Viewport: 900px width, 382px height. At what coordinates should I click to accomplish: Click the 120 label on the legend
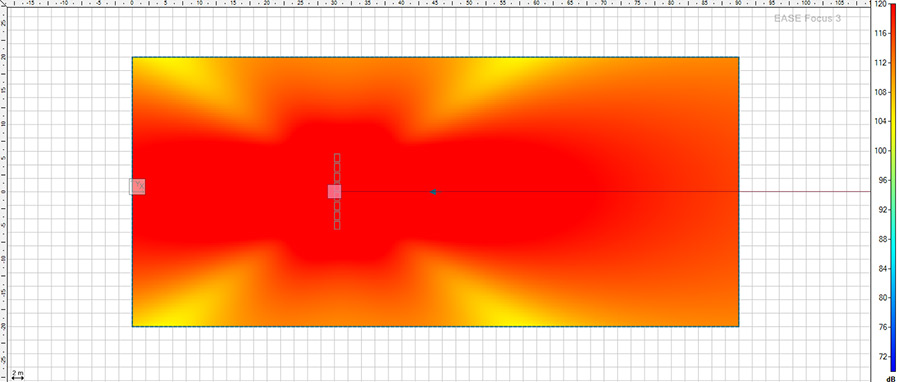[880, 4]
